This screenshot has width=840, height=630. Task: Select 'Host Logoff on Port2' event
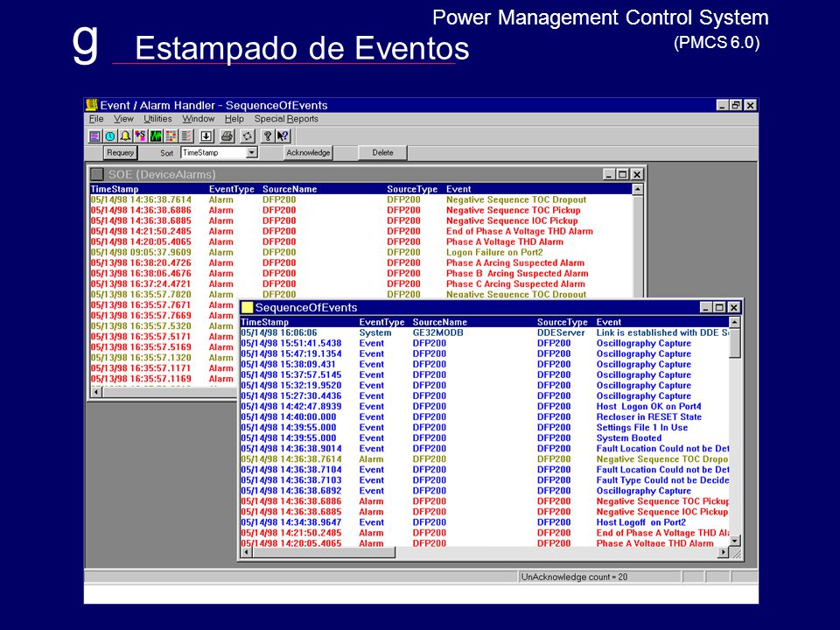640,522
